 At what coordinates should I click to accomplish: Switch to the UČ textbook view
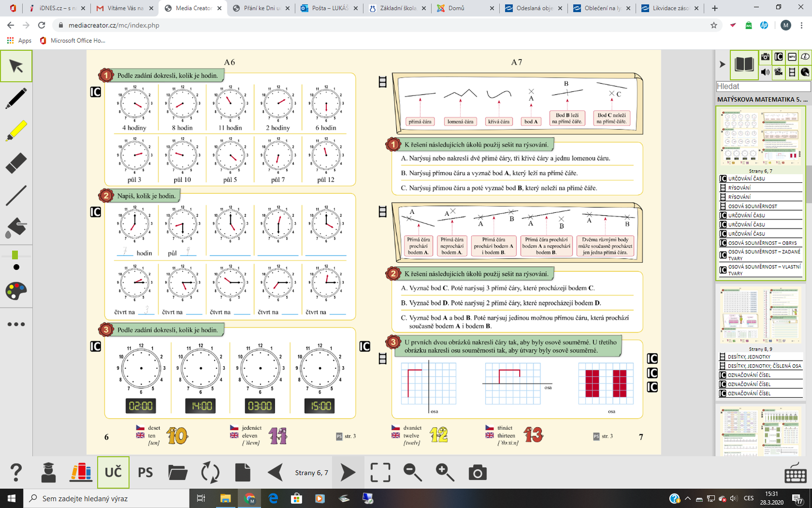[x=113, y=472]
